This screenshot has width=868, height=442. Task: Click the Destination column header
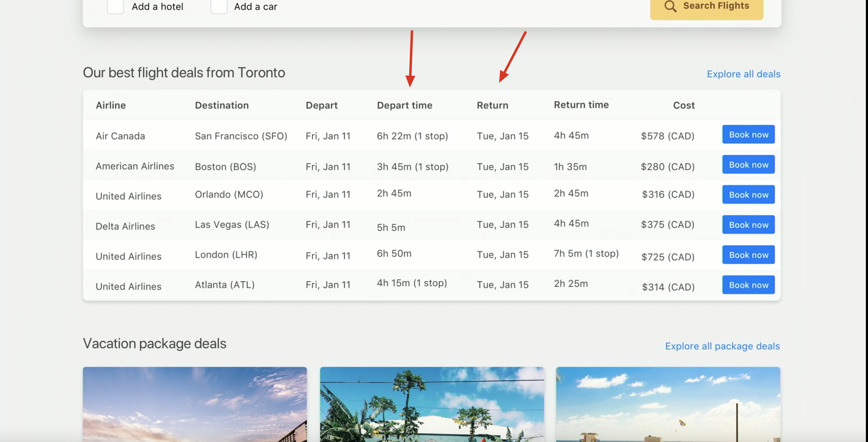pos(222,105)
